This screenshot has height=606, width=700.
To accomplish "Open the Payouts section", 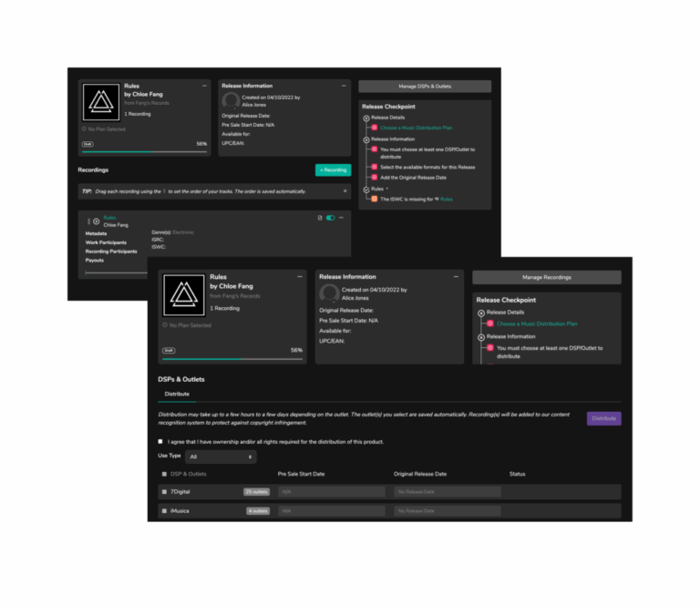I will [94, 260].
